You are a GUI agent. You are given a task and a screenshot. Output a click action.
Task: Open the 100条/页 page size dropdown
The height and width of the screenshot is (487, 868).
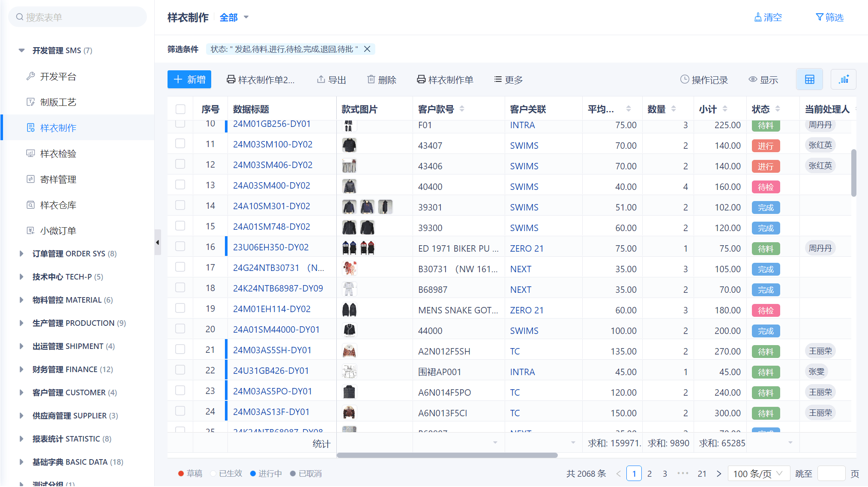pos(758,473)
